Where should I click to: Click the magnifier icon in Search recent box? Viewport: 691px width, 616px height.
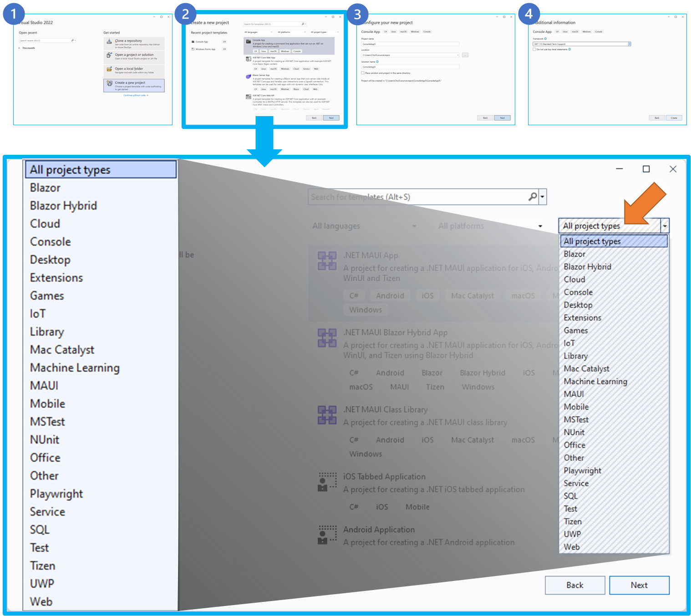click(x=72, y=41)
